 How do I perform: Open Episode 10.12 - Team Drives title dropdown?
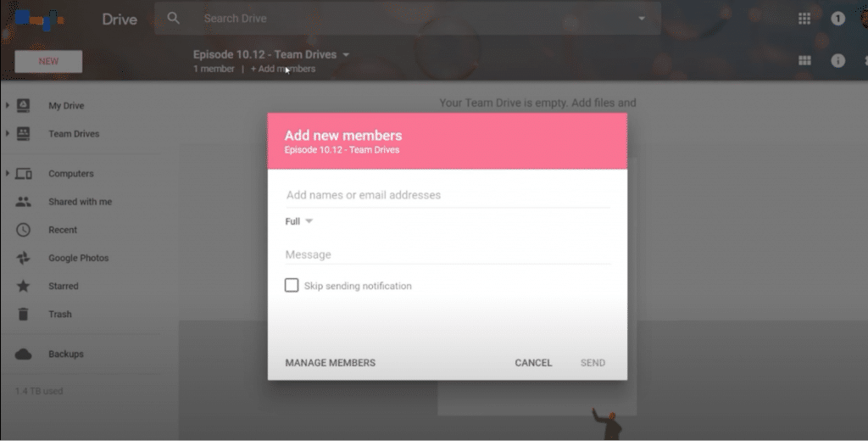(346, 54)
